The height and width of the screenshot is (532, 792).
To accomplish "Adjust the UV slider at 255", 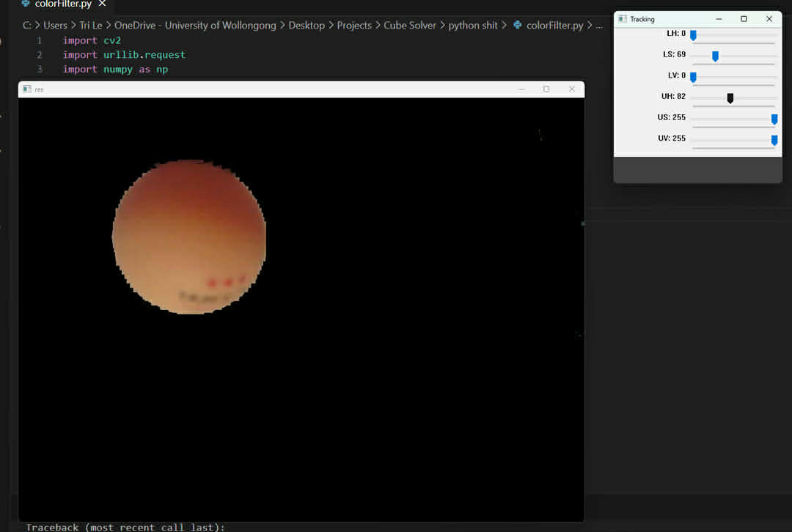I will tap(773, 138).
